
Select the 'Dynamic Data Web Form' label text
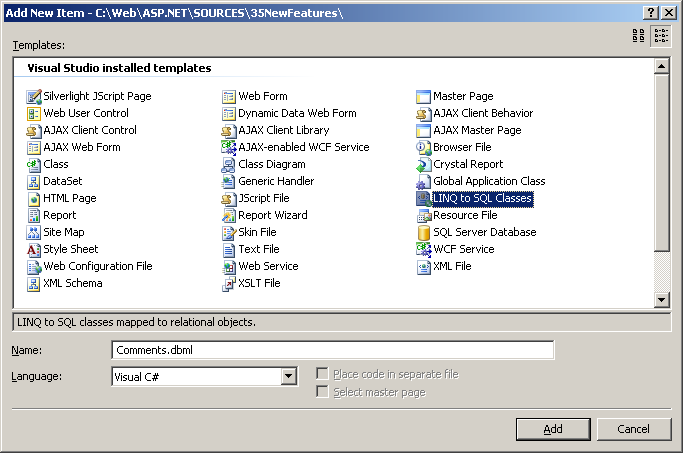(298, 113)
